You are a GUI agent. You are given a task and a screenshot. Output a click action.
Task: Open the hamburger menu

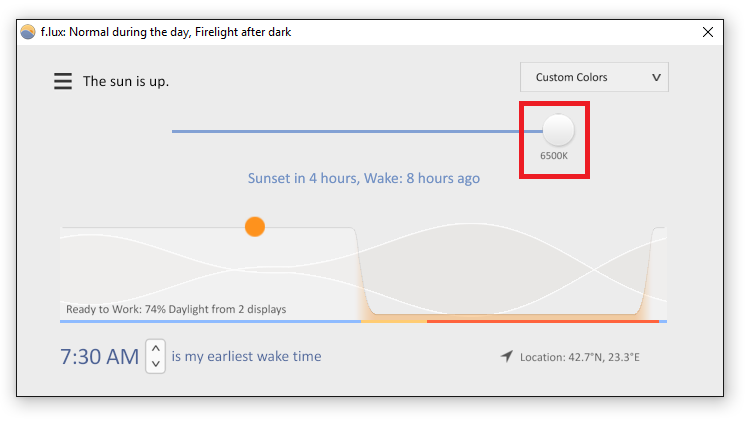click(63, 81)
